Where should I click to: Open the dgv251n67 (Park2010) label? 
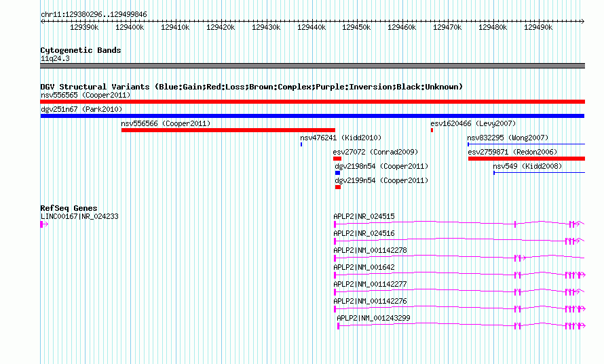coord(81,109)
